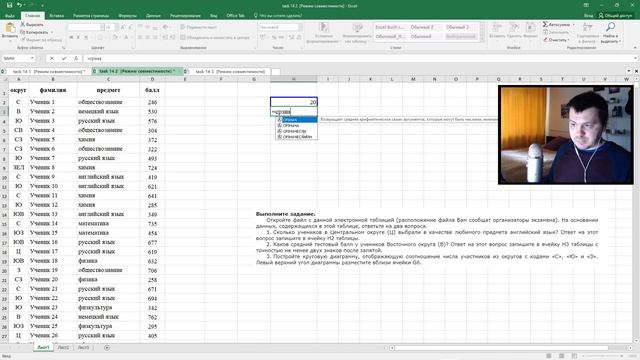This screenshot has height=360, width=640.
Task: Cut selection with Вырезать
Action: [32, 24]
